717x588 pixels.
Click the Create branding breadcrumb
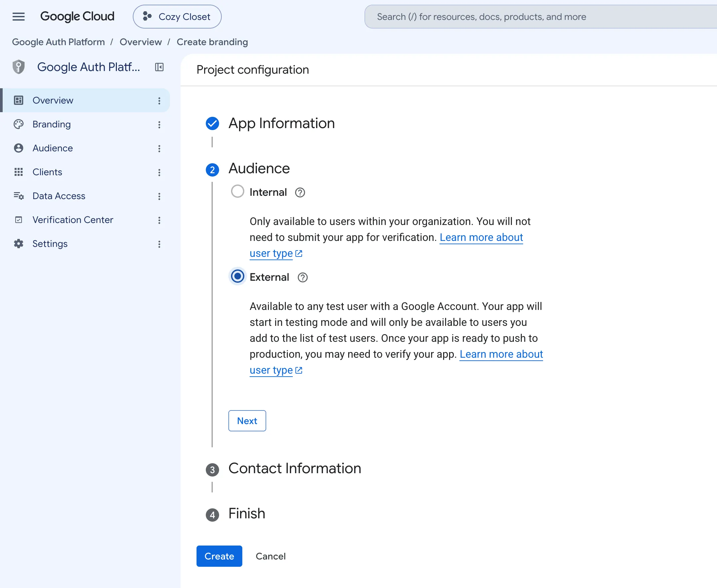coord(212,42)
